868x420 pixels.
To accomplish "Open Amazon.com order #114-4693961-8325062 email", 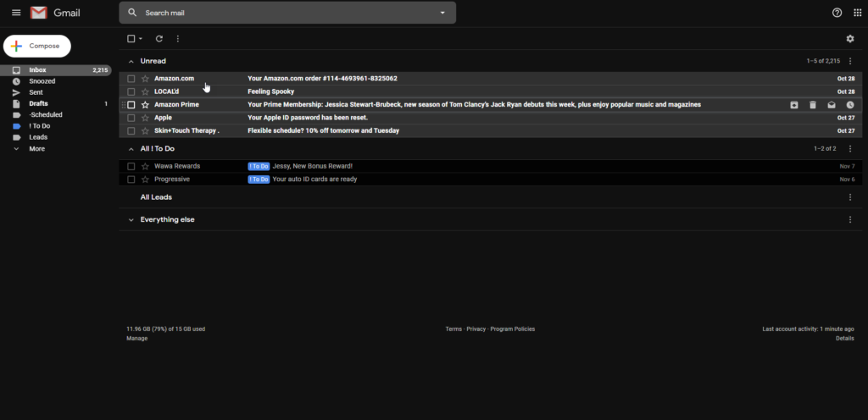I will pyautogui.click(x=322, y=79).
